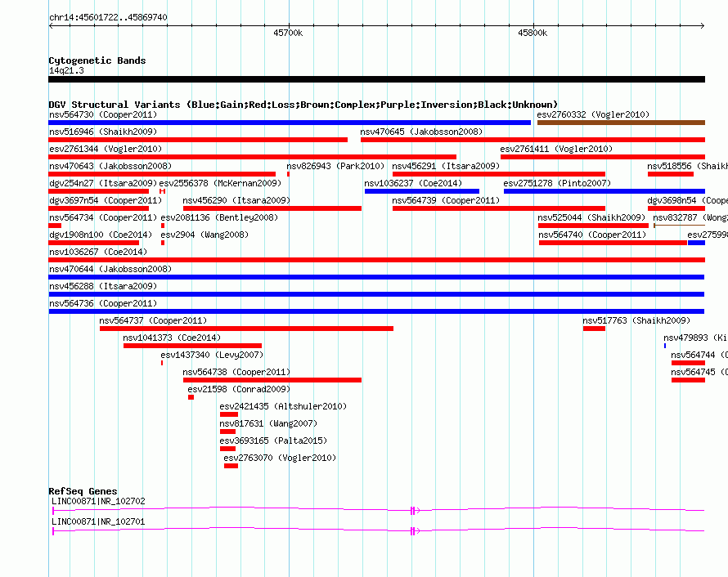The image size is (728, 577).
Task: Click the nsv525044 (Shaikh2009) label
Action: (591, 217)
